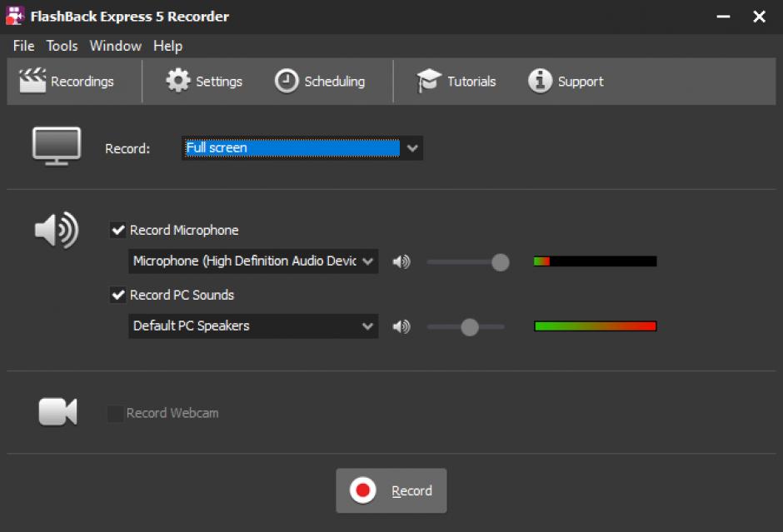Minimize the recorder window
Image resolution: width=783 pixels, height=532 pixels.
coord(723,17)
